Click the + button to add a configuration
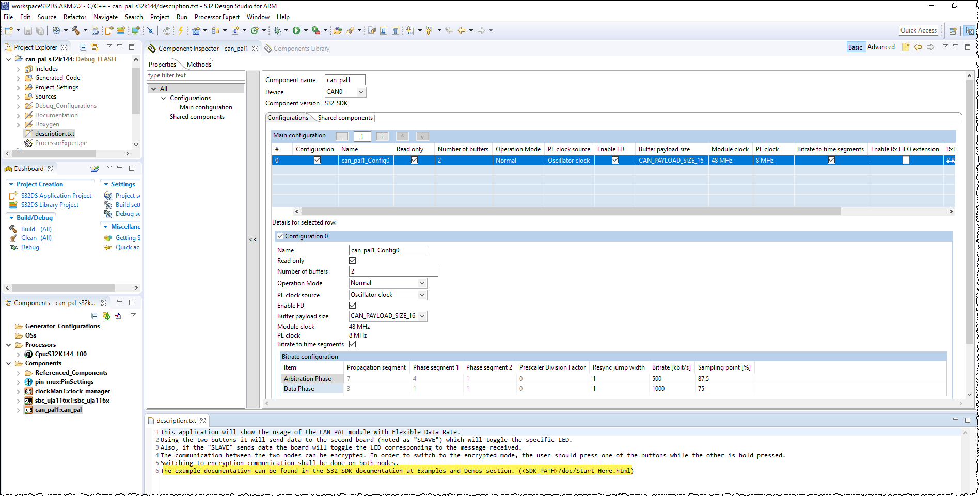Image resolution: width=980 pixels, height=496 pixels. pos(382,136)
